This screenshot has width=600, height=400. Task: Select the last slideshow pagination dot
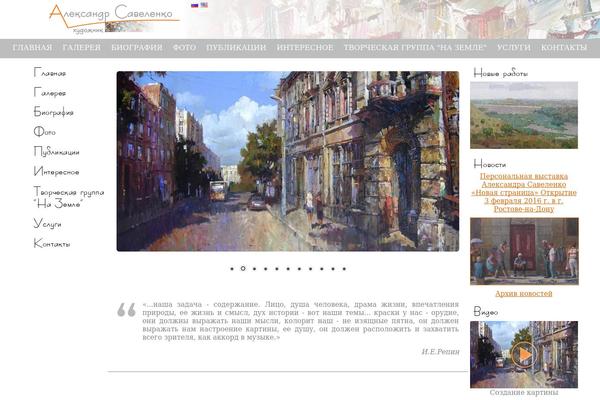(x=344, y=269)
